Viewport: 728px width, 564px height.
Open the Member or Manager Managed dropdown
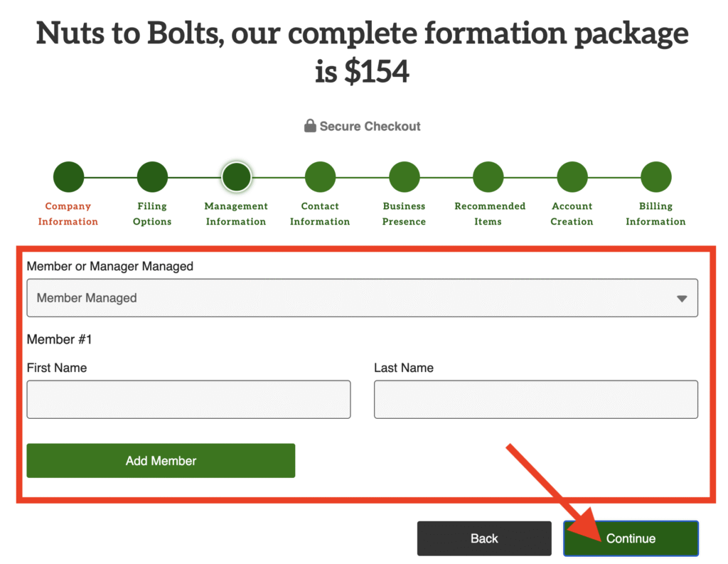click(362, 298)
